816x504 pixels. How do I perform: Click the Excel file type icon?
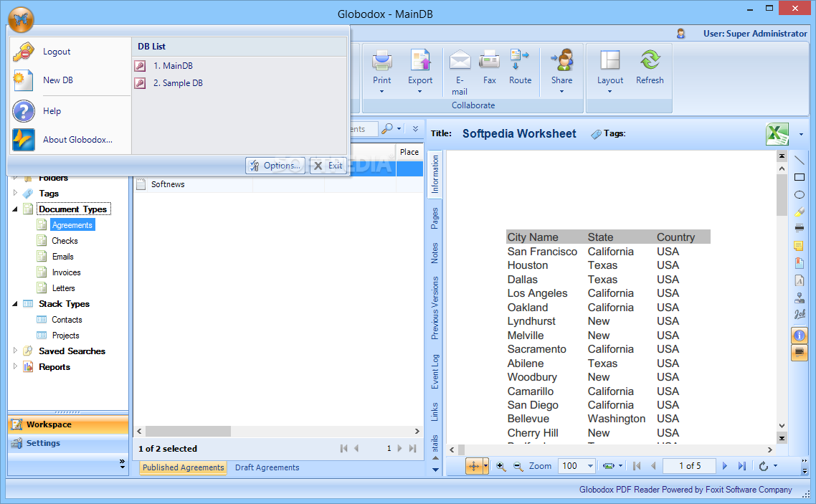(x=777, y=134)
